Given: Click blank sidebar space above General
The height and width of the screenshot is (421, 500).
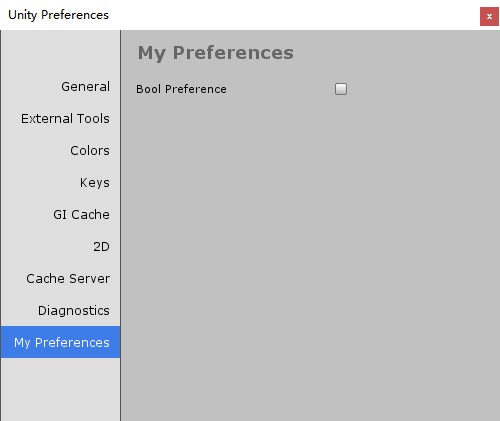Looking at the screenshot, I should (60, 50).
